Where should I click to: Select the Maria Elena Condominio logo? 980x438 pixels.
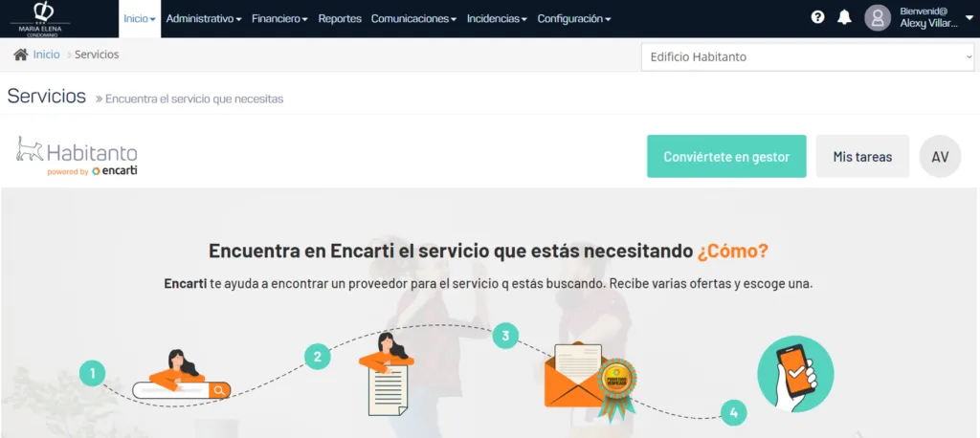point(42,19)
